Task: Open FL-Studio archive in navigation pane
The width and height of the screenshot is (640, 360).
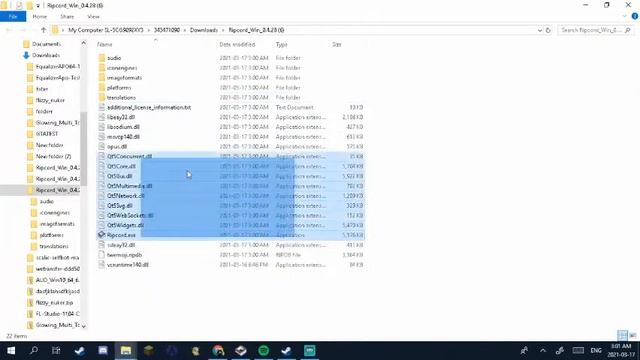Action: (x=58, y=314)
